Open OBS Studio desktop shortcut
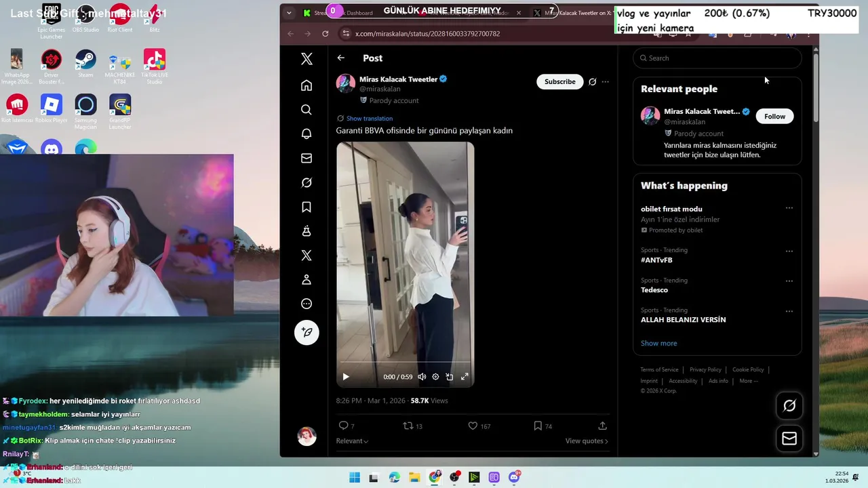Viewport: 868px width, 488px height. point(85,19)
